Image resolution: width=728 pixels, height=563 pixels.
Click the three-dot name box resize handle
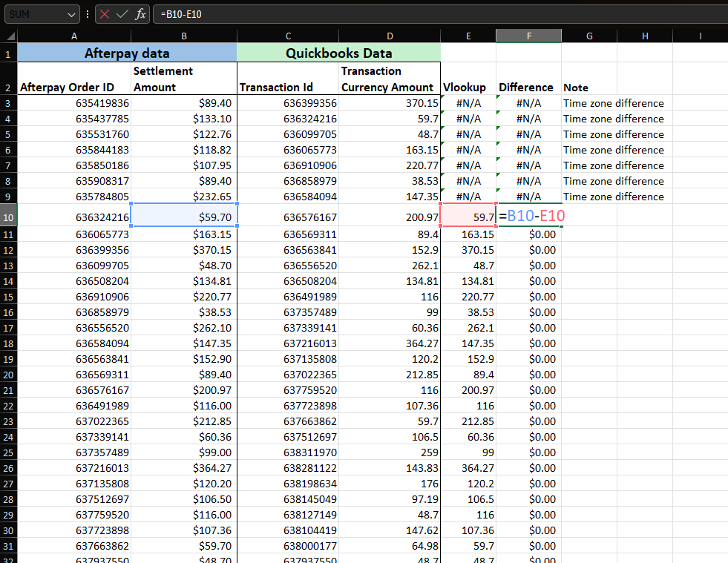[88, 14]
